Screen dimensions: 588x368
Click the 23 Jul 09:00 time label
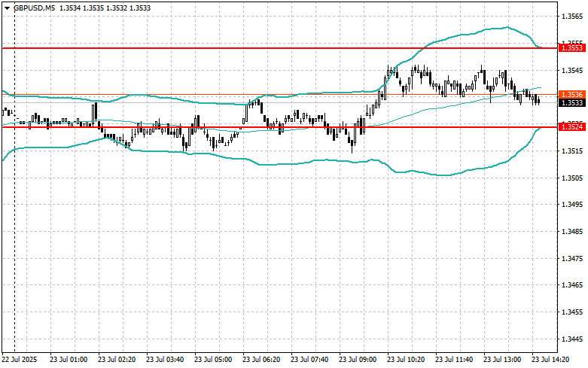click(x=358, y=360)
